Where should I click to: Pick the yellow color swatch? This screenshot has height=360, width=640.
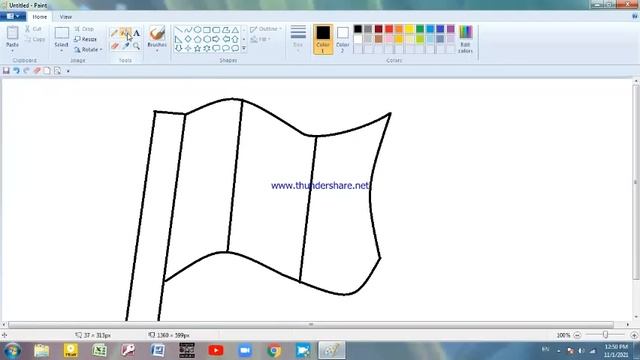(x=409, y=29)
